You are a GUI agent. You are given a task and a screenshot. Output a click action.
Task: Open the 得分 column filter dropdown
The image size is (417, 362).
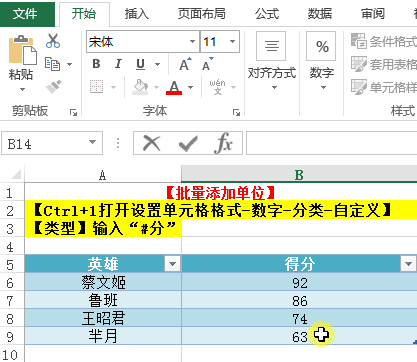(408, 264)
